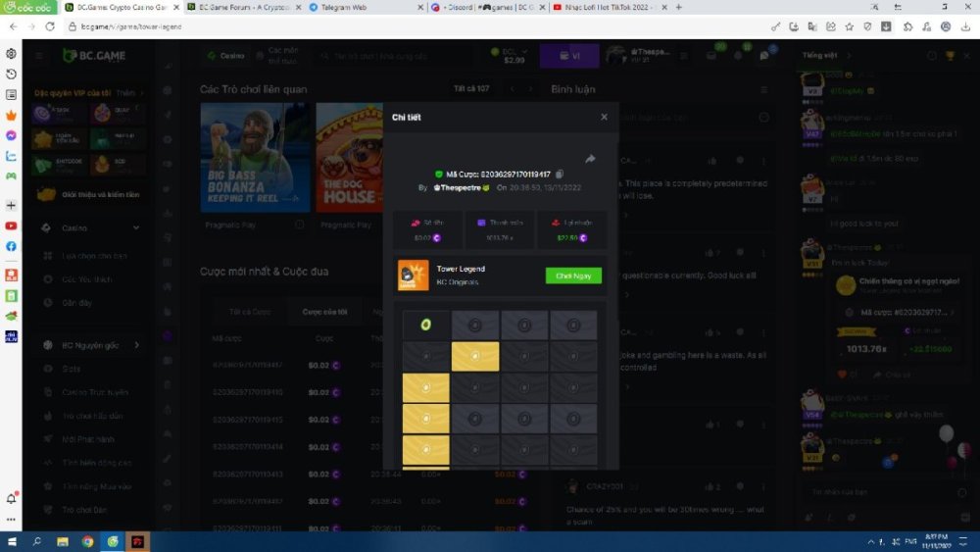Open Chrome from the Windows taskbar
This screenshot has height=552, width=980.
tap(87, 541)
